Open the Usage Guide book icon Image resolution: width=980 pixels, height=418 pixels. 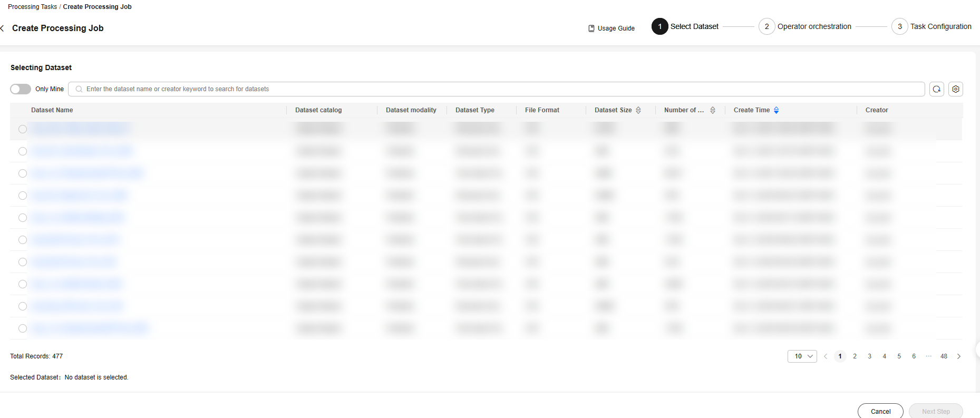[x=591, y=28]
